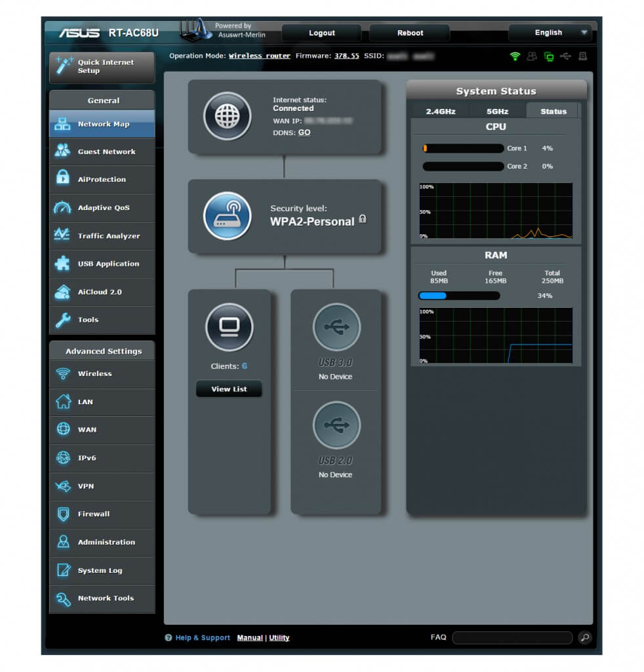
Task: Switch to the 2.4GHz tab
Action: pyautogui.click(x=441, y=112)
